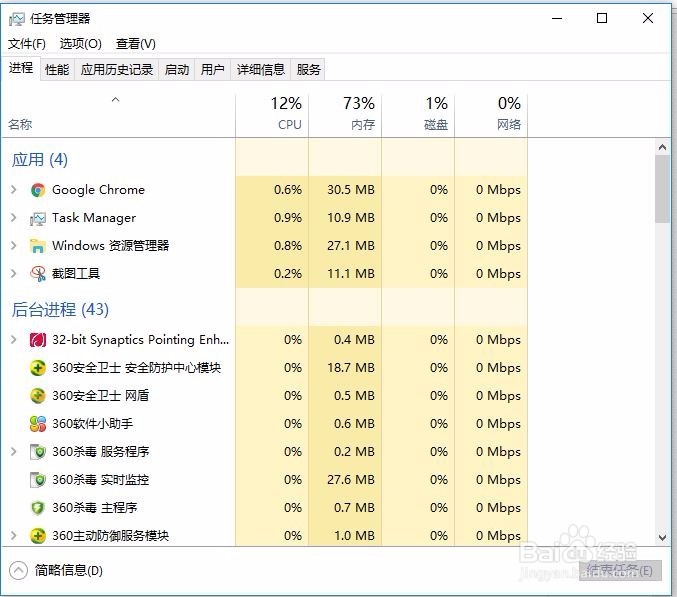Click the 后台进程 (43) group heading
This screenshot has width=677, height=597.
click(x=60, y=310)
